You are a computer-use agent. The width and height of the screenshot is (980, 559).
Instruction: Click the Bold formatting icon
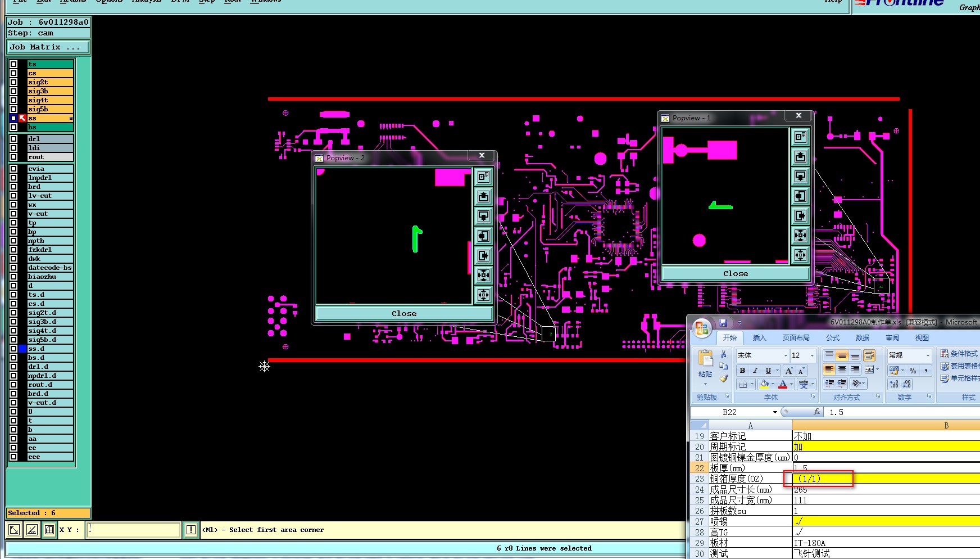point(742,371)
